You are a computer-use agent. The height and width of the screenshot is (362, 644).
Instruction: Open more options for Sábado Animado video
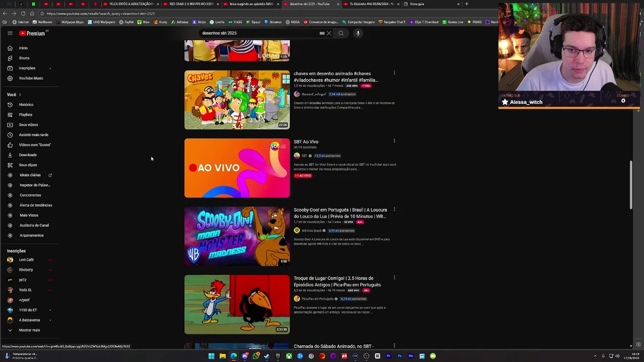(x=394, y=345)
